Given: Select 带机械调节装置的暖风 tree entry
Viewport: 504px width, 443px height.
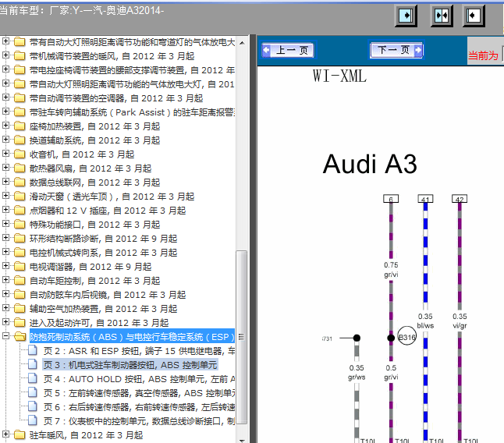Looking at the screenshot, I should pyautogui.click(x=112, y=56).
